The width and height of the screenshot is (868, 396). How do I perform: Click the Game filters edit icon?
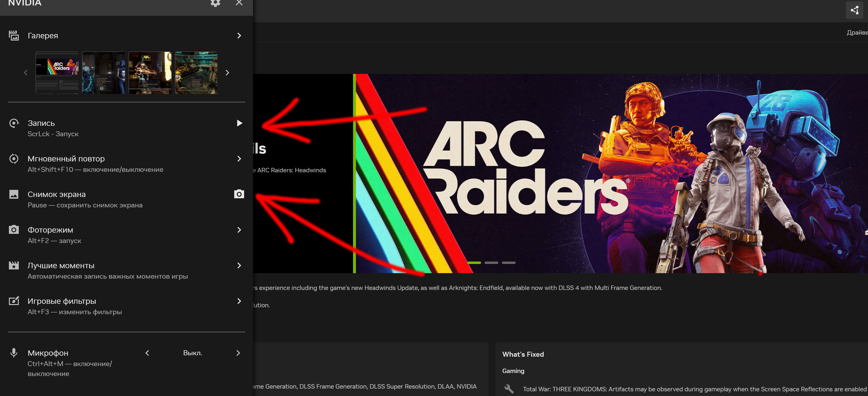point(14,301)
